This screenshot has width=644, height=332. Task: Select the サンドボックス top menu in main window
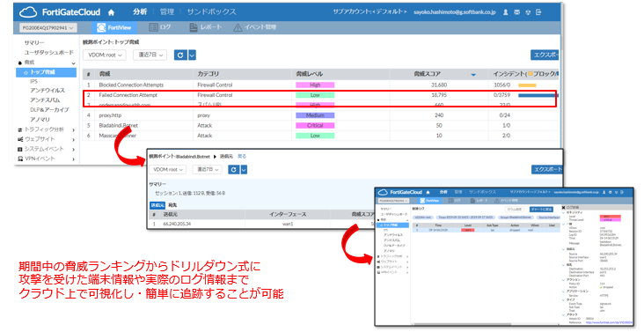[211, 12]
